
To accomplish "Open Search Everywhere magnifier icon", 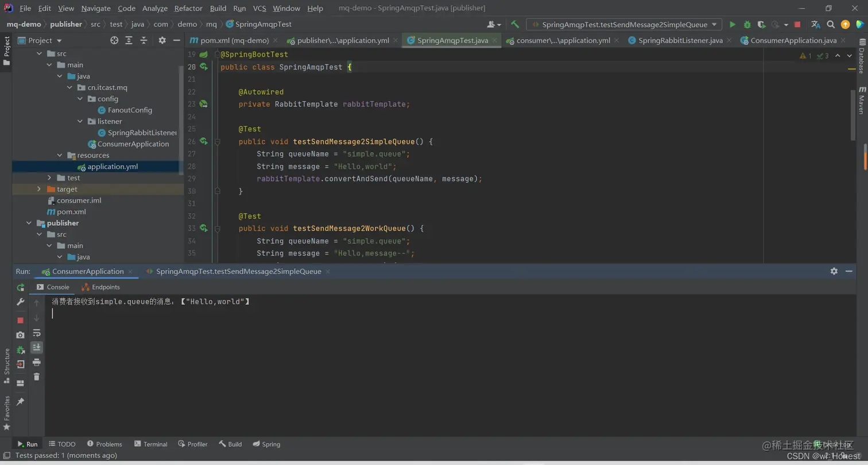I will click(830, 25).
